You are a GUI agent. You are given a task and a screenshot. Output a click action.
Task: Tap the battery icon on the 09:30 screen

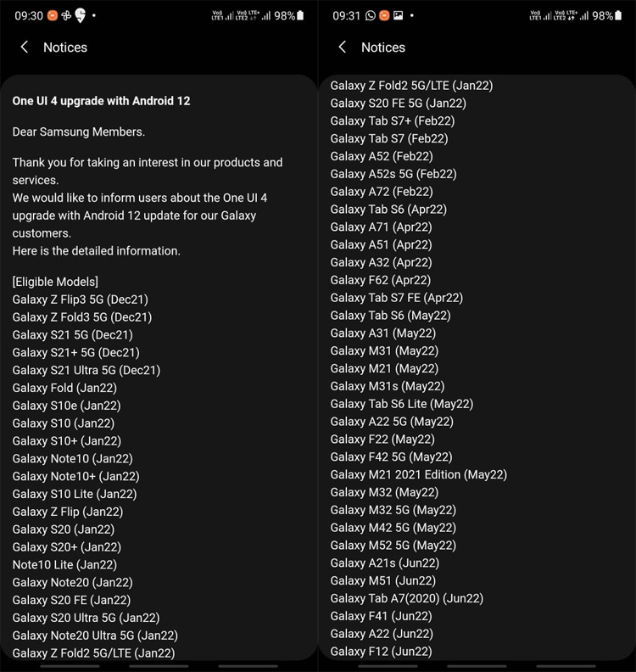(302, 16)
